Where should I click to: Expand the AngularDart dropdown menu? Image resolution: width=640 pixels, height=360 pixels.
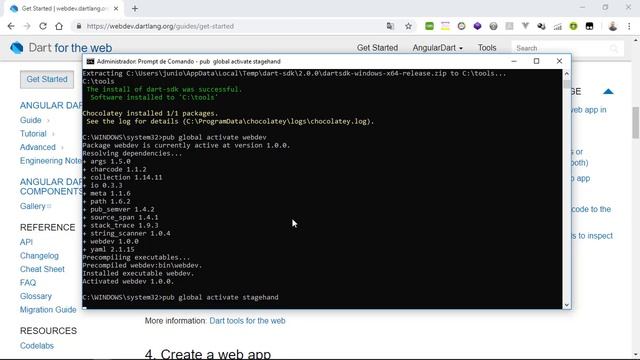coord(438,48)
